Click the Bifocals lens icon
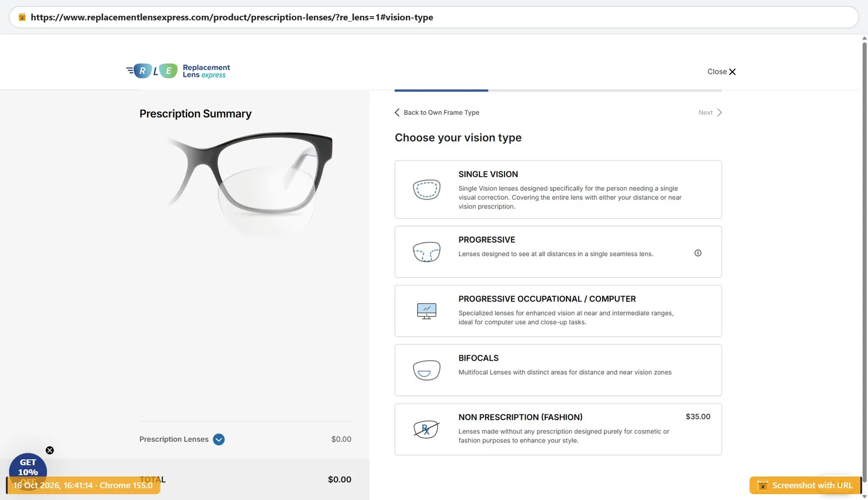868x500 pixels. tap(426, 370)
